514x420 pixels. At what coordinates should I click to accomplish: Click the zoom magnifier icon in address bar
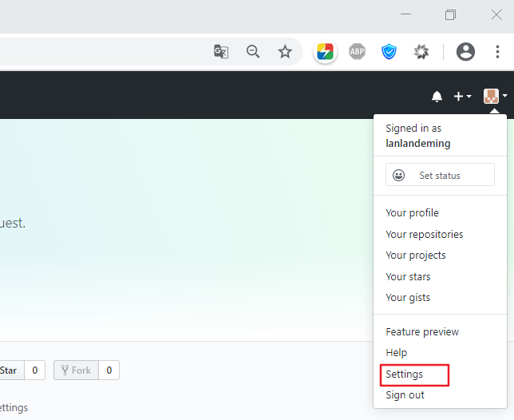tap(253, 51)
